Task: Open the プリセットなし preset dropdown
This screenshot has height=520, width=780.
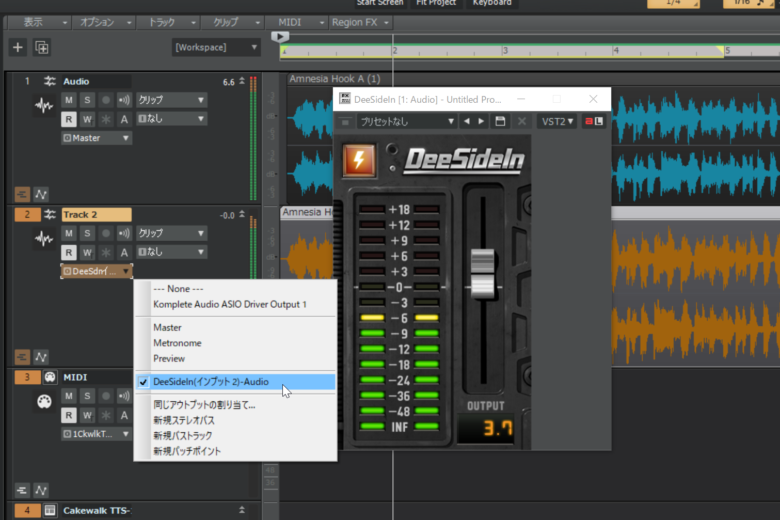Action: click(407, 121)
